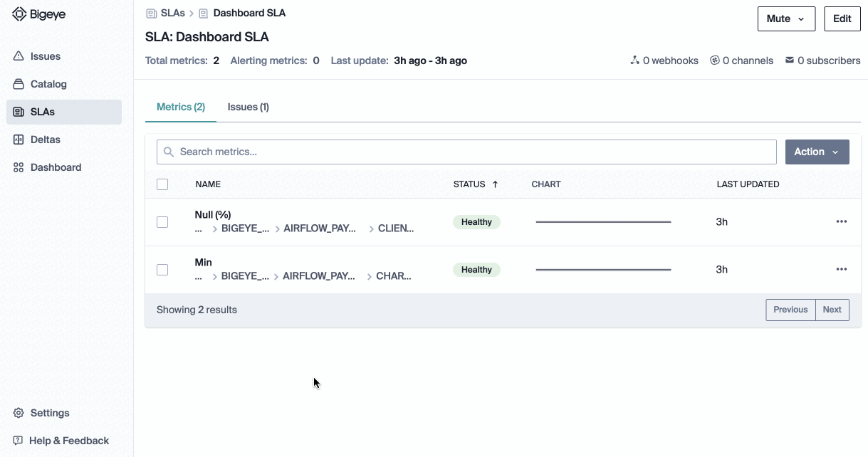Click the Bigeye logo icon
The height and width of the screenshot is (457, 868).
coord(19,14)
